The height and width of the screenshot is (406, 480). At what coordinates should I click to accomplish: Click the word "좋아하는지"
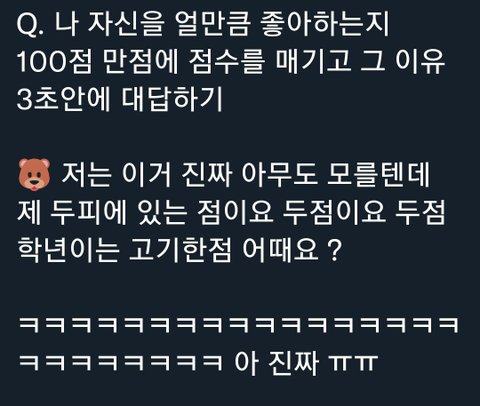[324, 25]
